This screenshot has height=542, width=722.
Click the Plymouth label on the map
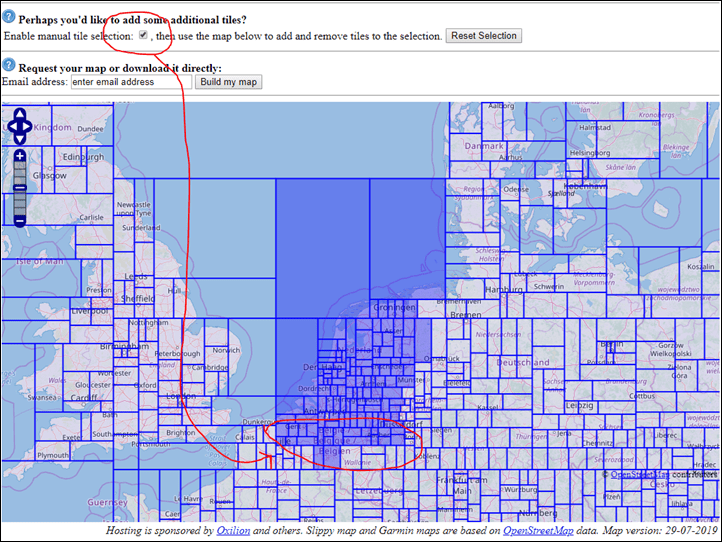(53, 455)
